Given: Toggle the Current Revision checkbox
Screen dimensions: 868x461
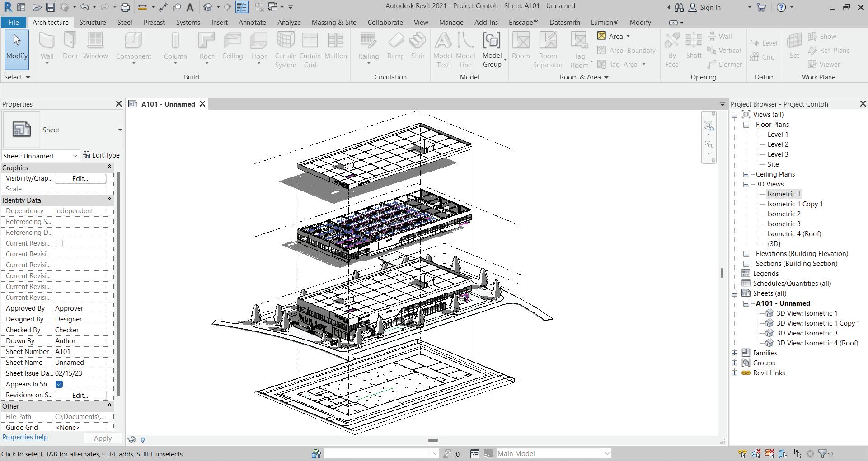Looking at the screenshot, I should pyautogui.click(x=59, y=243).
